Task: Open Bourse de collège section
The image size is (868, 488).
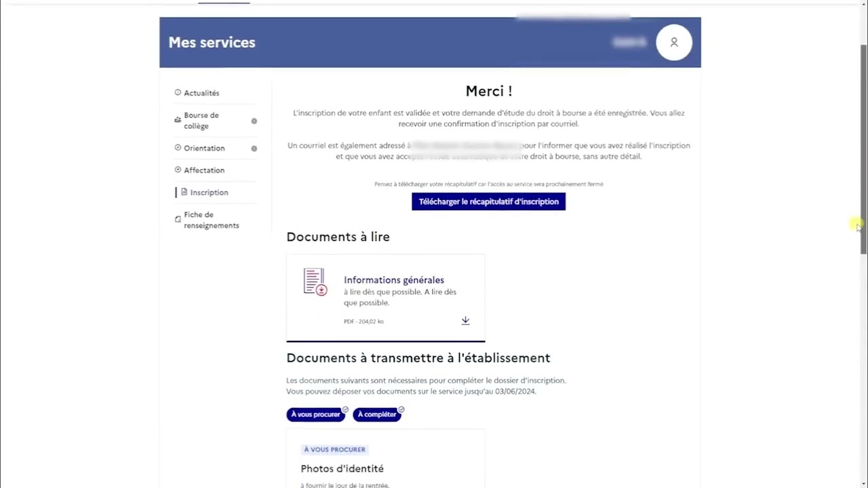Action: point(201,121)
